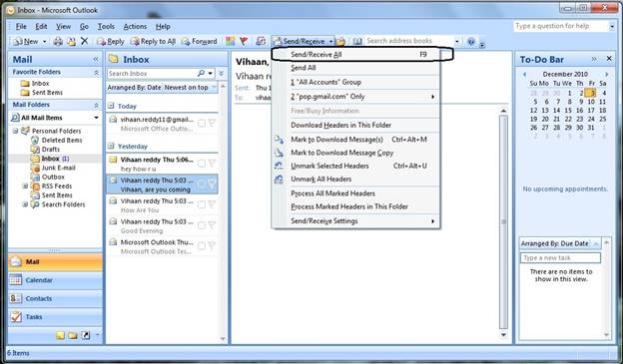Minimize the To-Do Bar double chevron
The image size is (623, 364).
point(594,59)
